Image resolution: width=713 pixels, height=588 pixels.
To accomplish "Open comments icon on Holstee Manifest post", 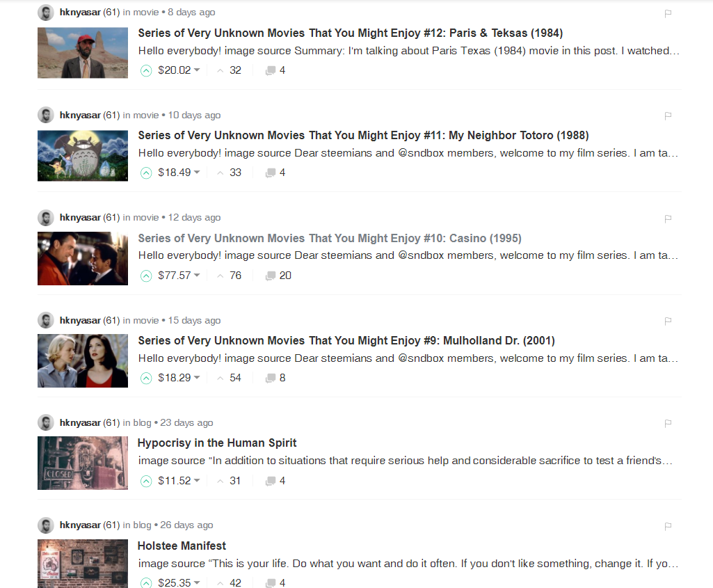I will pos(271,582).
